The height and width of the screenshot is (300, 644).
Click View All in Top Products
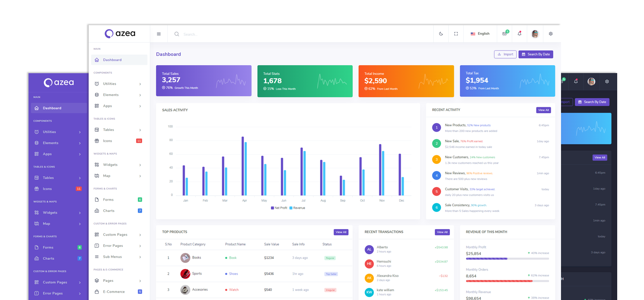[x=341, y=232]
